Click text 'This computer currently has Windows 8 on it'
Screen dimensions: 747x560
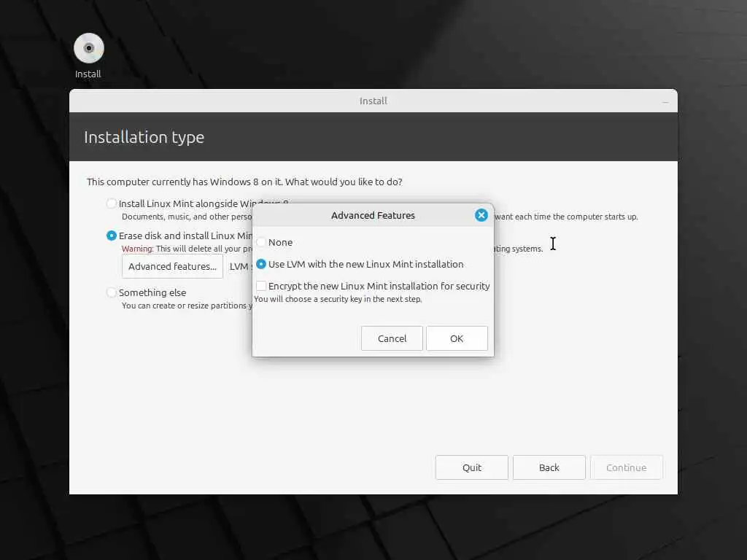click(184, 182)
